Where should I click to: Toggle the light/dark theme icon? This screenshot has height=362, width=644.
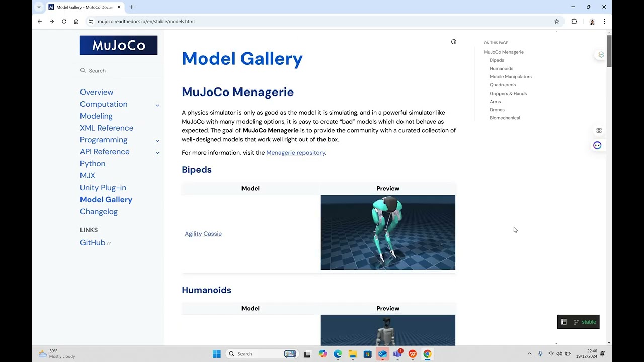point(454,42)
